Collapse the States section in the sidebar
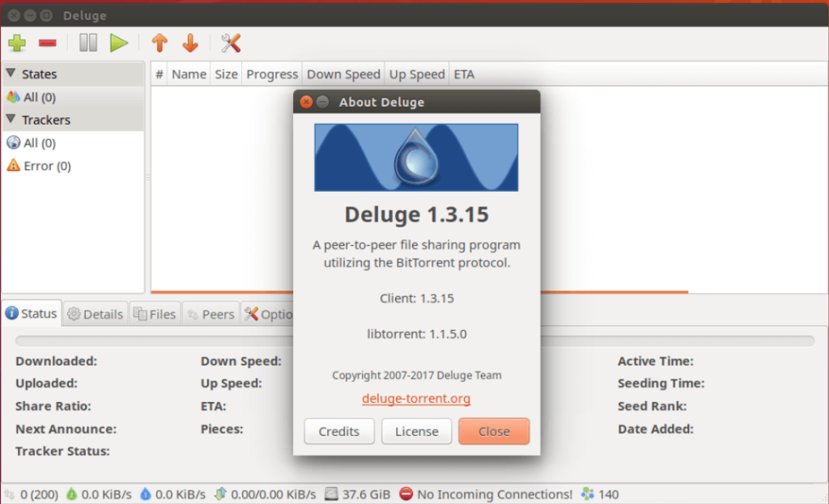 coord(11,74)
